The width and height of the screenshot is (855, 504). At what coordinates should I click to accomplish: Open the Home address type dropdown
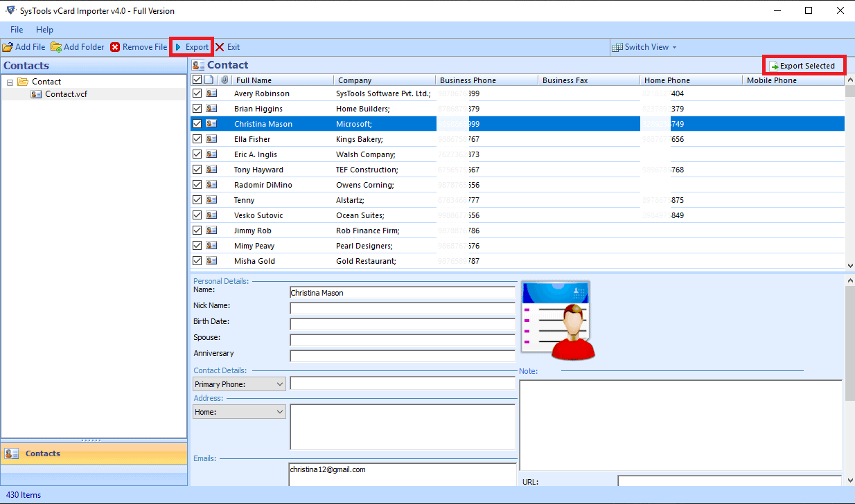click(239, 412)
